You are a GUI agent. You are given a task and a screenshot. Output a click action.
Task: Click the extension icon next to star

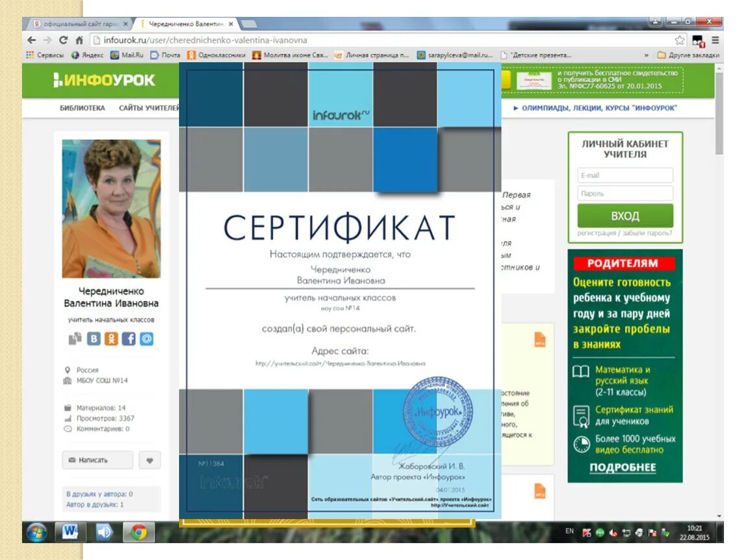(x=698, y=41)
